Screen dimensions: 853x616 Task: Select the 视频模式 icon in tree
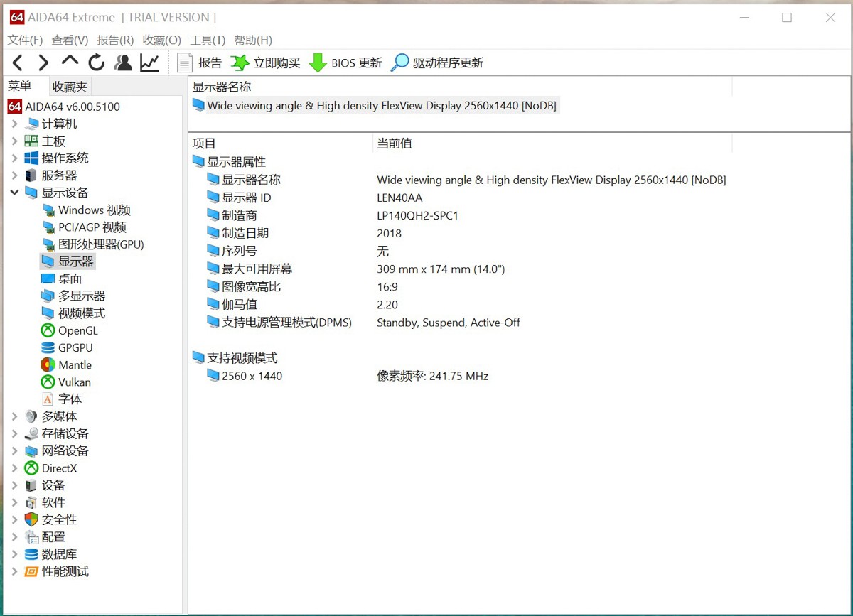pos(48,313)
